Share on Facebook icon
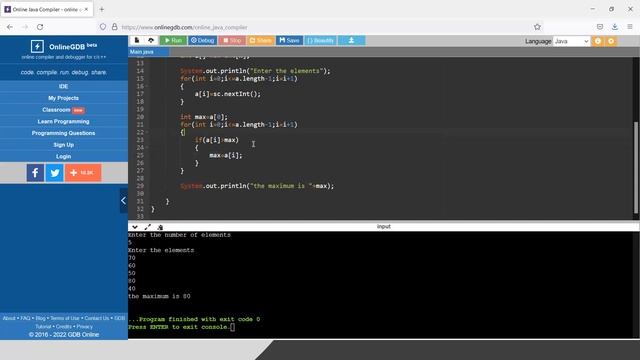 [36, 173]
